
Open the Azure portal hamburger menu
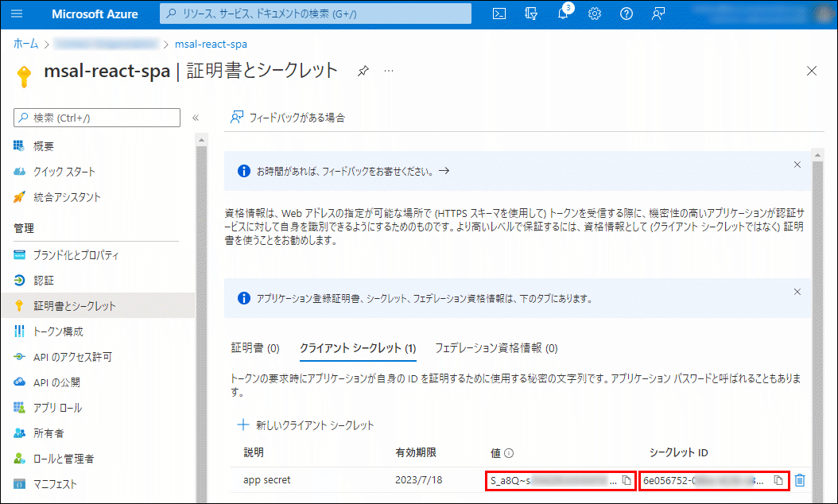tap(17, 14)
